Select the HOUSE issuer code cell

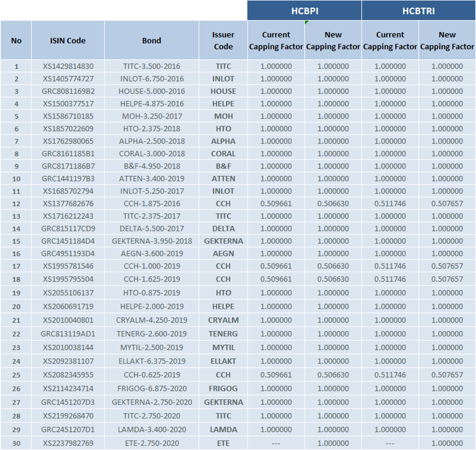[223, 91]
